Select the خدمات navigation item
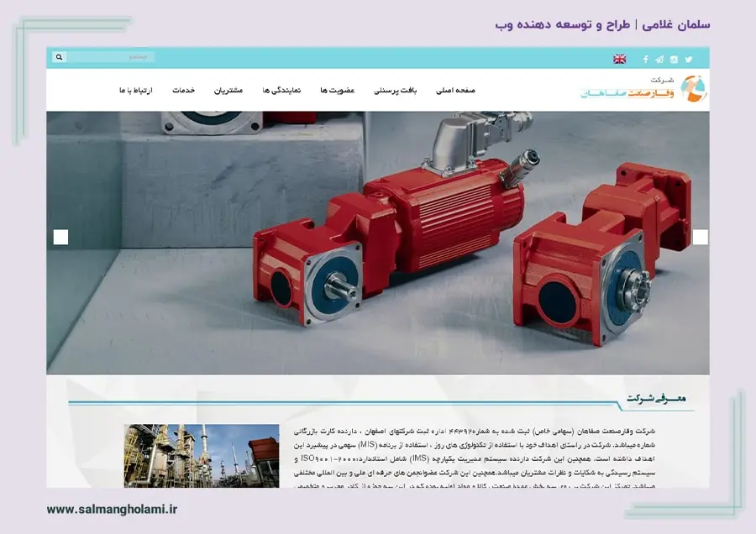756x534 pixels. pyautogui.click(x=184, y=89)
